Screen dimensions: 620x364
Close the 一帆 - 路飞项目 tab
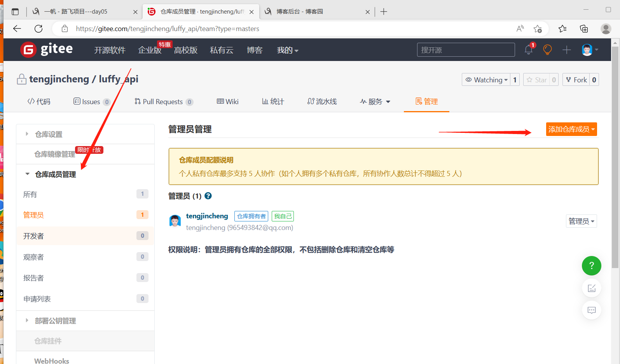tap(135, 12)
